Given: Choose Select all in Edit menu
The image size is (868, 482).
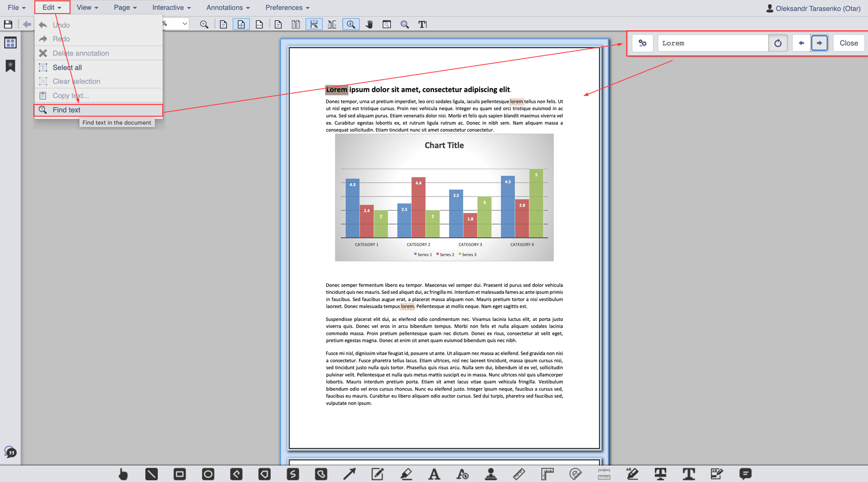Looking at the screenshot, I should click(x=67, y=67).
